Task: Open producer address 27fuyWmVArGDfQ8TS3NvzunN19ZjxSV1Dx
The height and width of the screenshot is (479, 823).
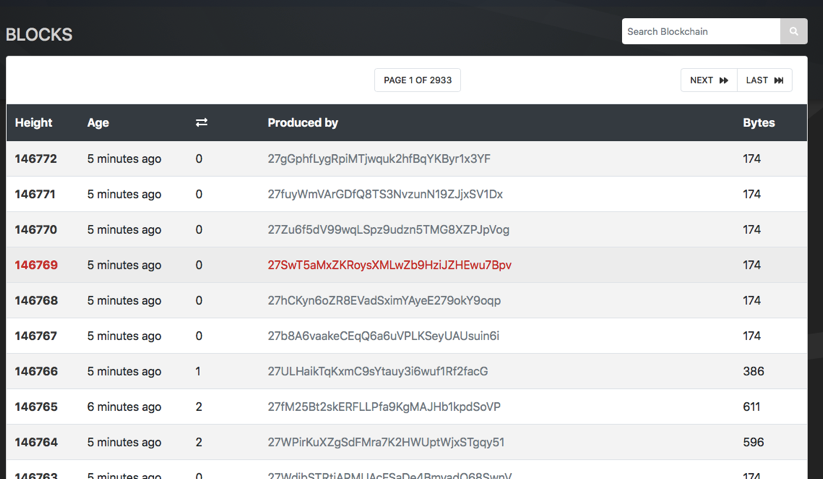Action: 385,194
